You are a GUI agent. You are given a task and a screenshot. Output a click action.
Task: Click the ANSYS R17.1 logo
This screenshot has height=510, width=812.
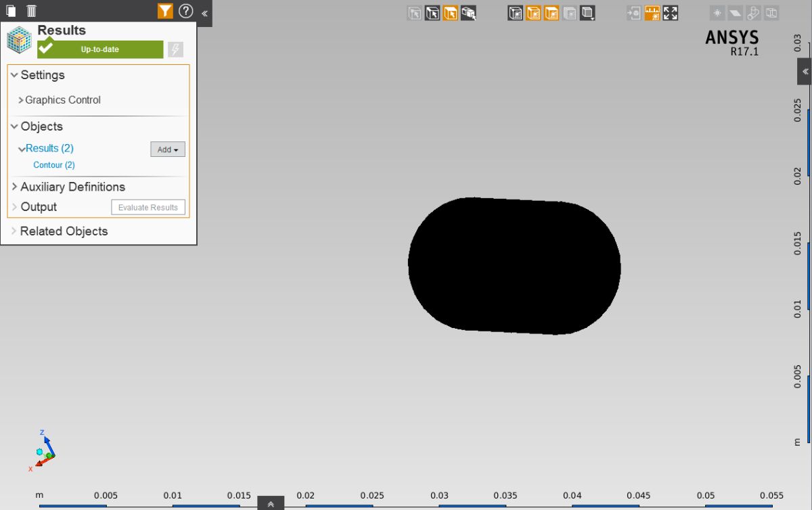[x=732, y=43]
